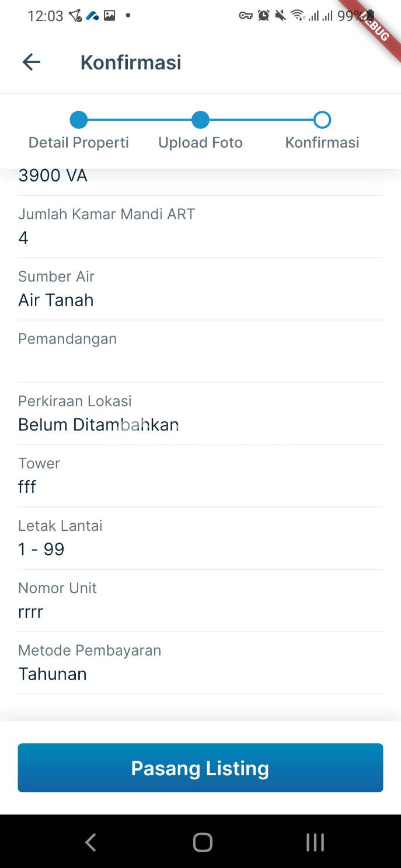Viewport: 401px width, 868px height.
Task: Tap the empty Pemandangan row
Action: click(x=200, y=351)
